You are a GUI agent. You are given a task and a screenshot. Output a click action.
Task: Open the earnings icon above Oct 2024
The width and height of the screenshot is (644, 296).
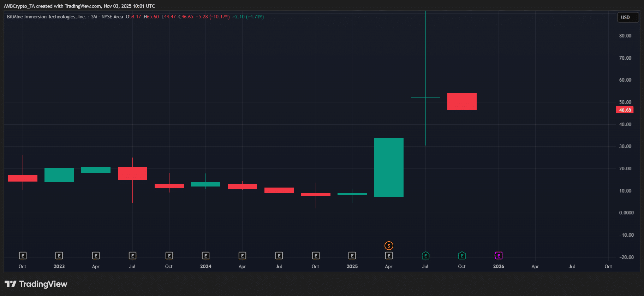316,255
